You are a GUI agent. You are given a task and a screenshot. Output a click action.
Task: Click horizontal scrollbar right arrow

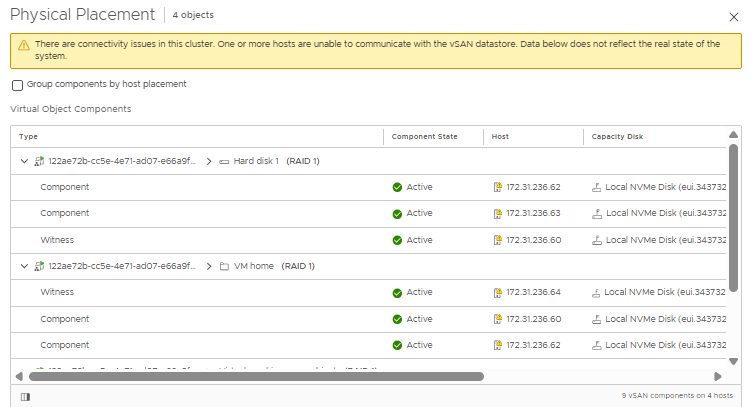[x=717, y=377]
